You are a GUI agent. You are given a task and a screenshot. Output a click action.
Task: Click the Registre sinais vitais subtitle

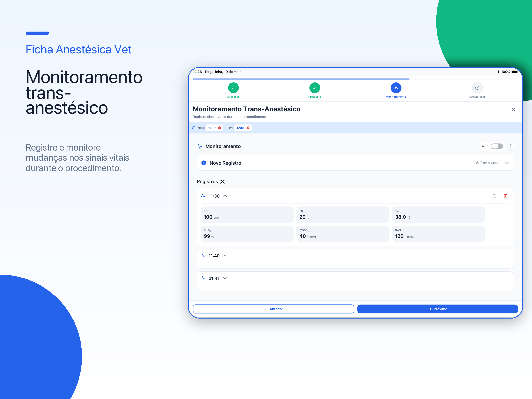pos(229,117)
